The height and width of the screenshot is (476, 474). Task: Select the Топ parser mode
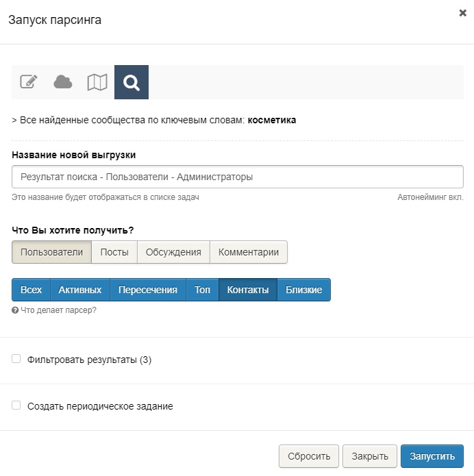(x=202, y=290)
